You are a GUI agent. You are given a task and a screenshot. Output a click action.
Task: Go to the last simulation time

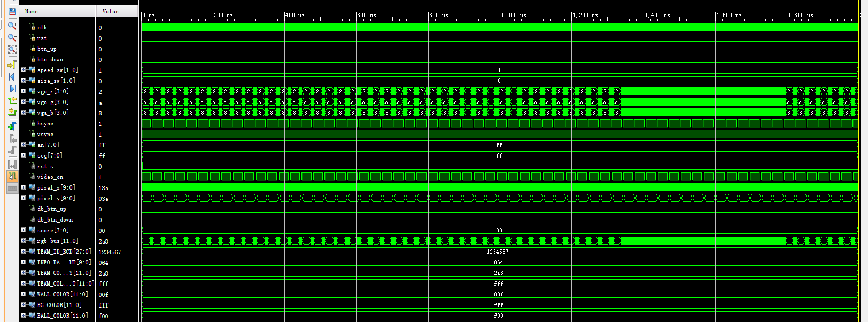pyautogui.click(x=12, y=89)
